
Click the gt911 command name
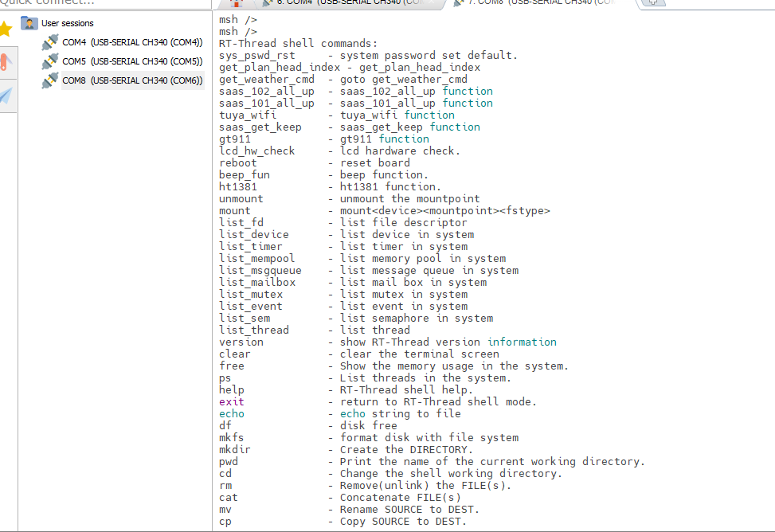tap(235, 139)
